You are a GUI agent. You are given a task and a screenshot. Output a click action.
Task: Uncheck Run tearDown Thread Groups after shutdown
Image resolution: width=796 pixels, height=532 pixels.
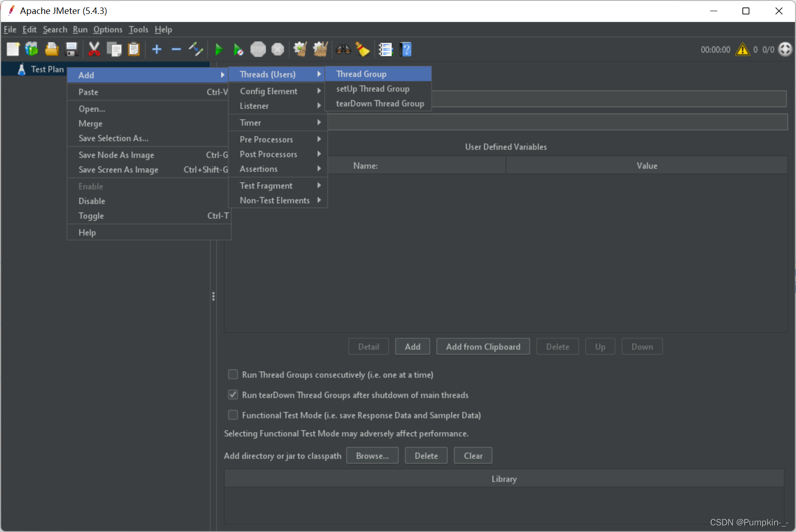[233, 395]
